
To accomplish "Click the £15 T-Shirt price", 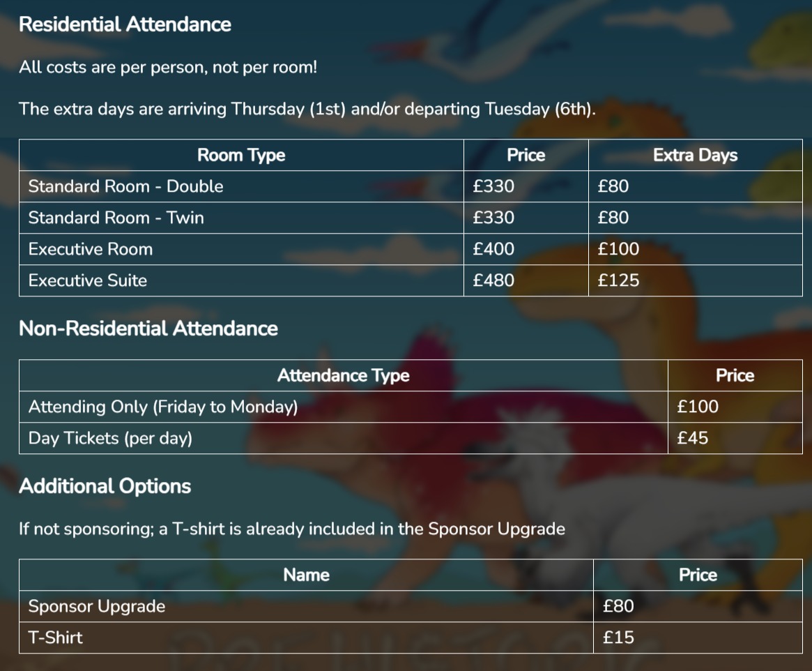I will click(618, 638).
